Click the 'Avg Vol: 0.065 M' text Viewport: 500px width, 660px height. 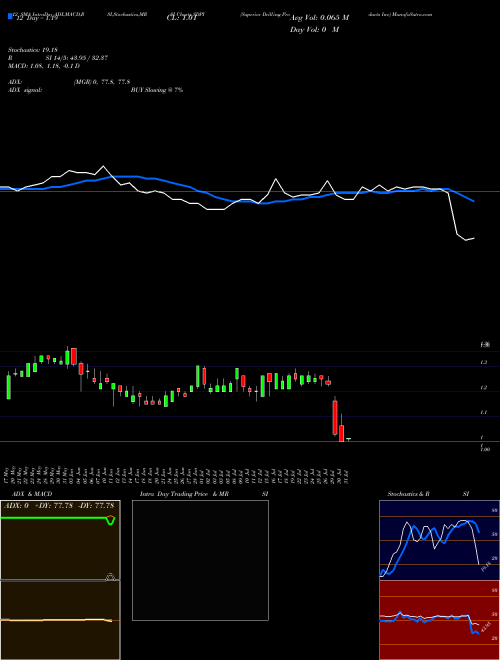pos(319,18)
